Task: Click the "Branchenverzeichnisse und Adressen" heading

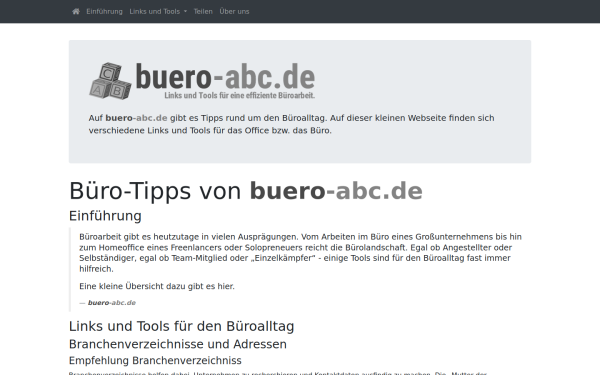Action: (x=178, y=344)
